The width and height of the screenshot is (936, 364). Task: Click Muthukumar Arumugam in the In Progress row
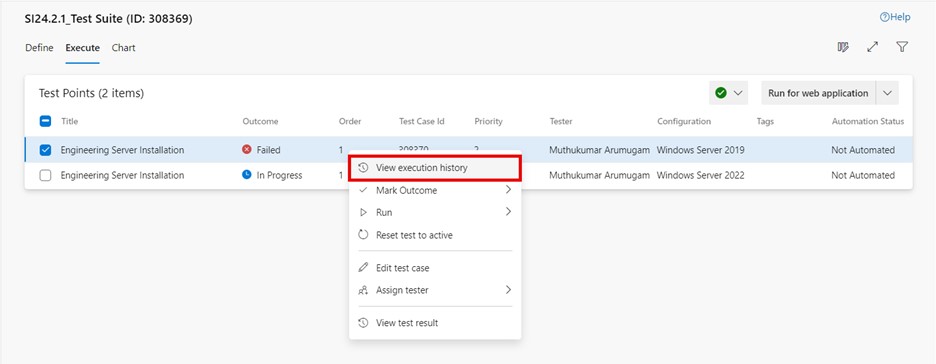point(599,175)
